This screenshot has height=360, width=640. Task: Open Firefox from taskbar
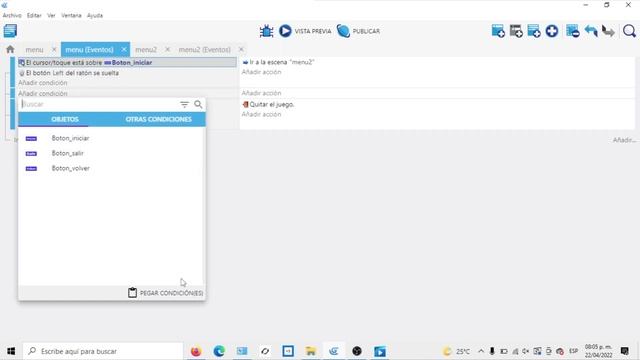coord(196,351)
